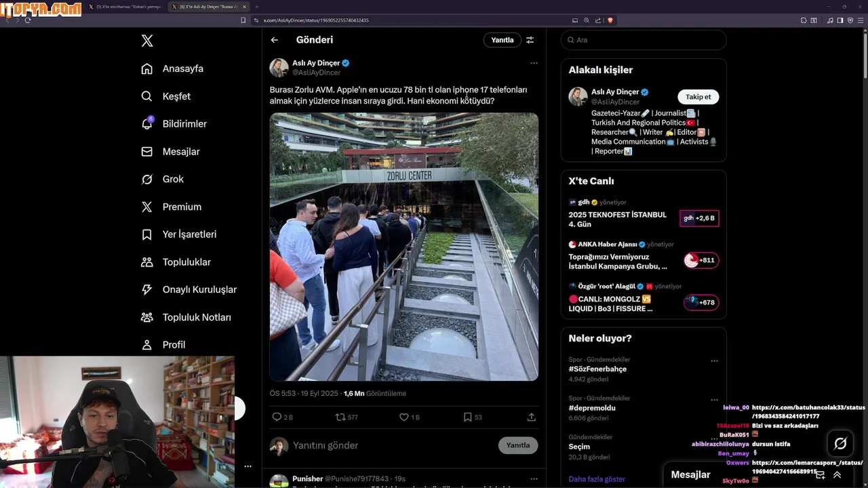Open Bildirimler notifications page
Image resolution: width=868 pixels, height=488 pixels.
tap(174, 124)
